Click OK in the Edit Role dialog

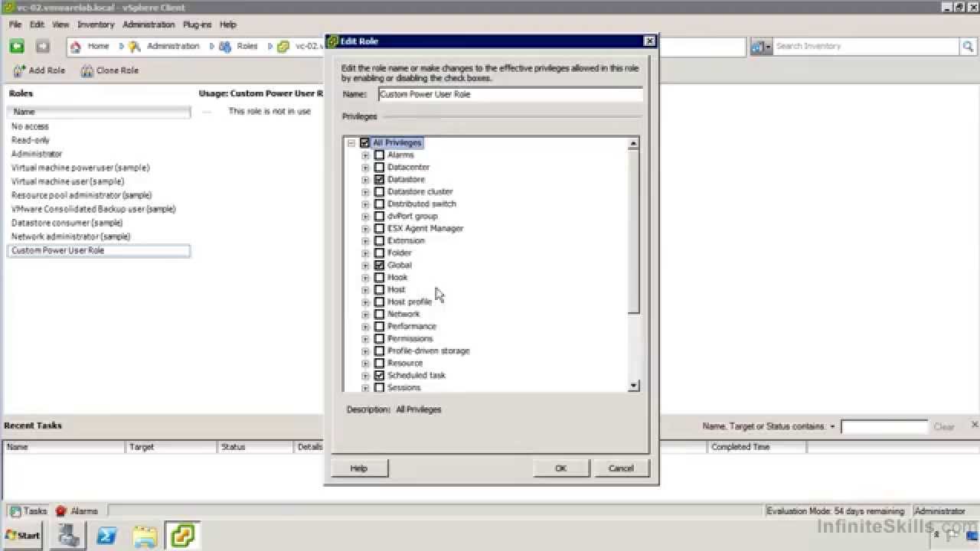560,468
